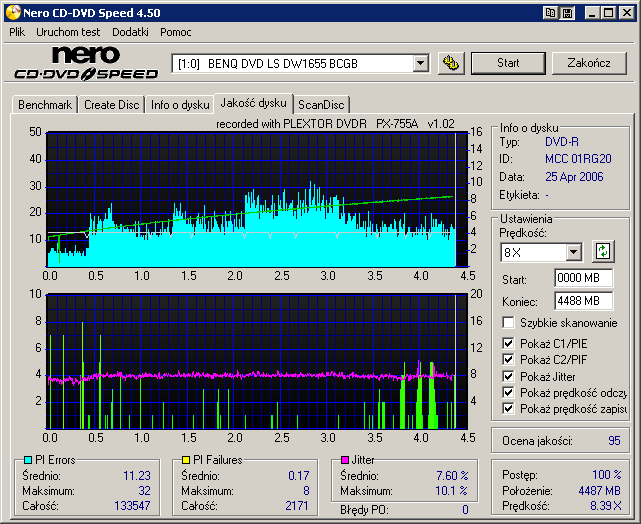641x524 pixels.
Task: Click the cyan PI Errors color swatch
Action: pos(28,460)
